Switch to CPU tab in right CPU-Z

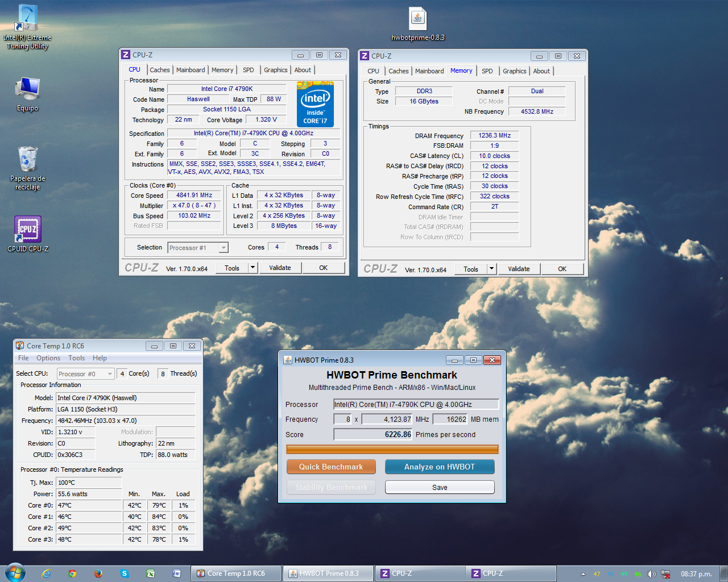point(373,71)
